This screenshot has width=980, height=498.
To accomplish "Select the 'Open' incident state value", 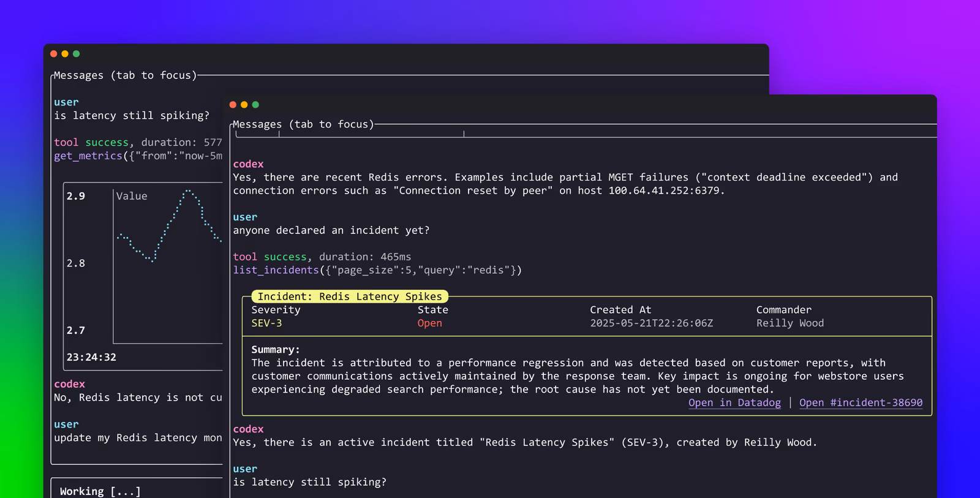I will (430, 323).
